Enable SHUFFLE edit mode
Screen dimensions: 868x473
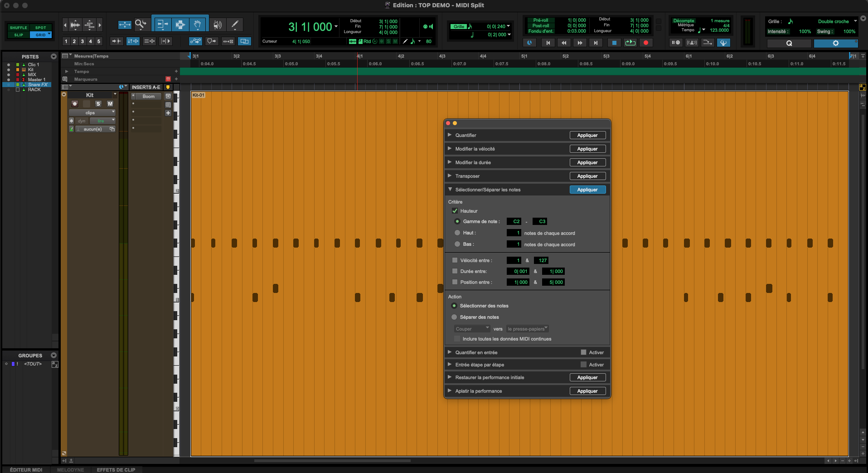[x=19, y=28]
